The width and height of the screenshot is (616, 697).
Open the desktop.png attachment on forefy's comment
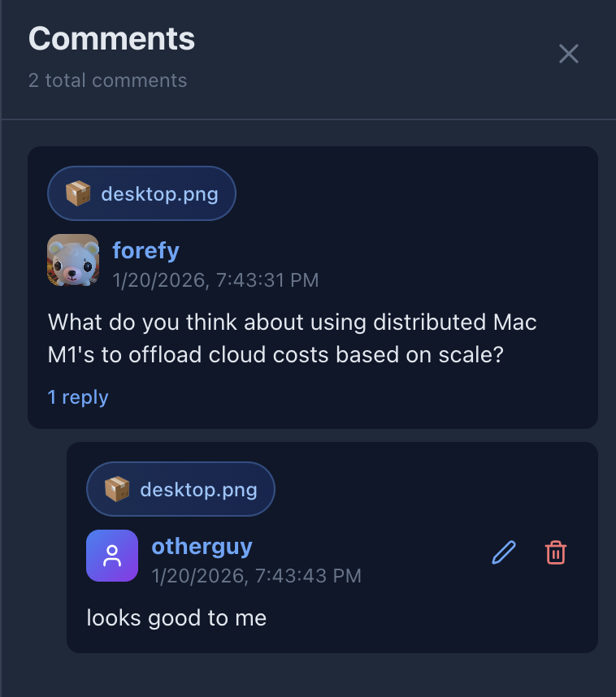pyautogui.click(x=141, y=193)
